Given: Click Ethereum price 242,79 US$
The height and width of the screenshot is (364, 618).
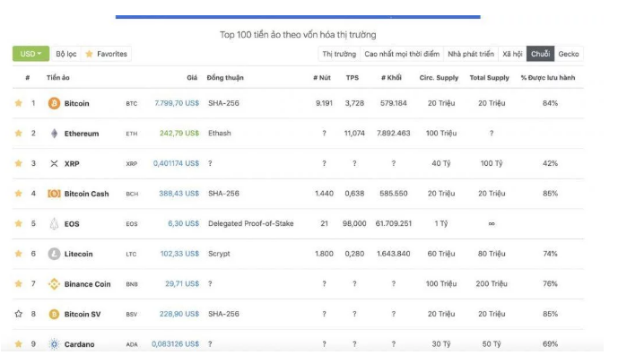Looking at the screenshot, I should pos(179,134).
